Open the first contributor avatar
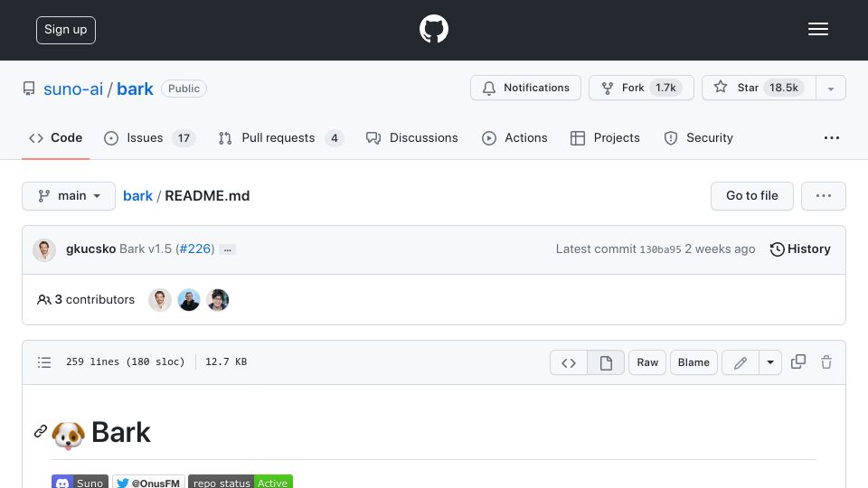 [x=160, y=300]
